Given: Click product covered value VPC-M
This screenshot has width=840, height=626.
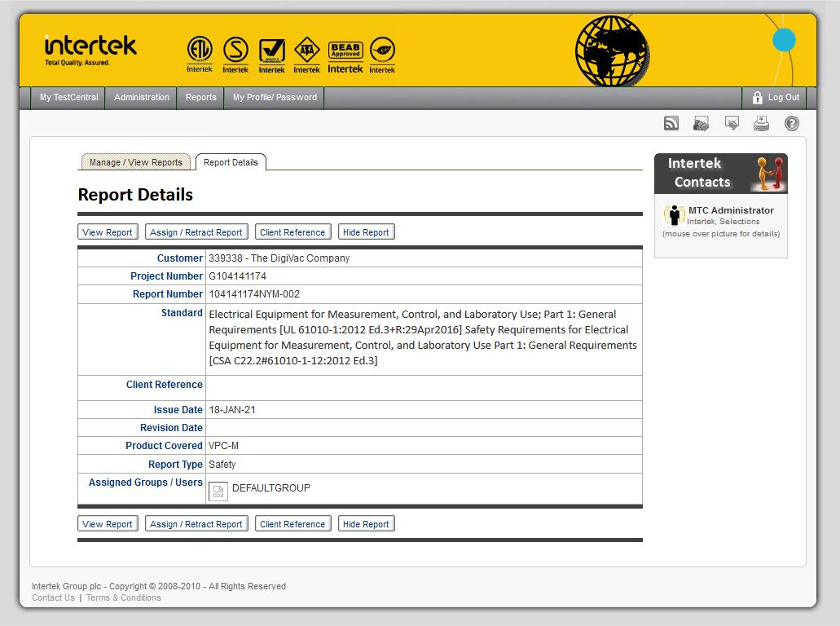Looking at the screenshot, I should click(x=223, y=446).
